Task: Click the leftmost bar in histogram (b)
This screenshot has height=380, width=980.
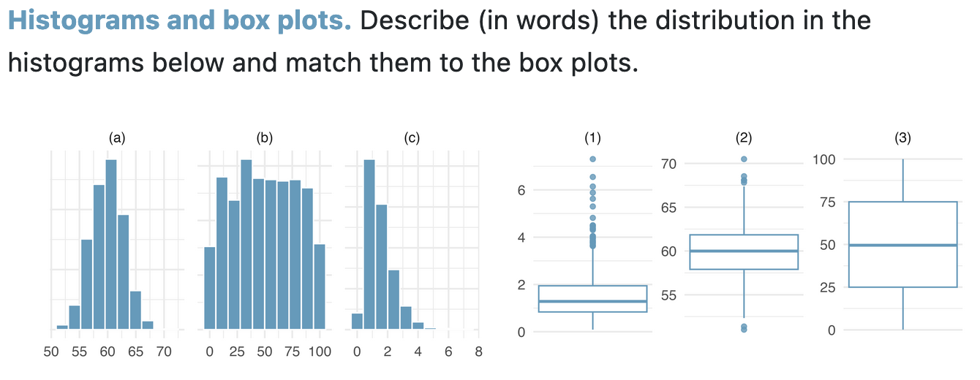Action: click(210, 288)
